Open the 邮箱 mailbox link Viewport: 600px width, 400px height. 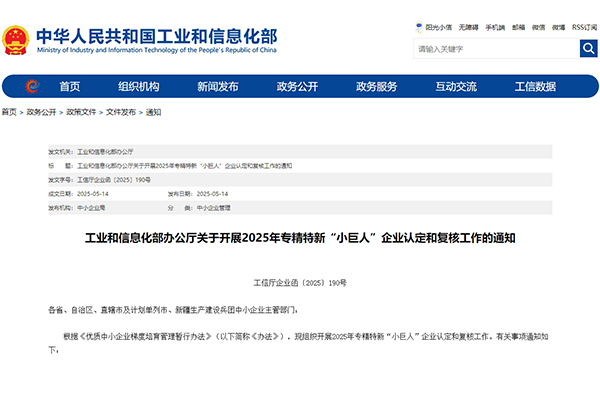pyautogui.click(x=518, y=28)
